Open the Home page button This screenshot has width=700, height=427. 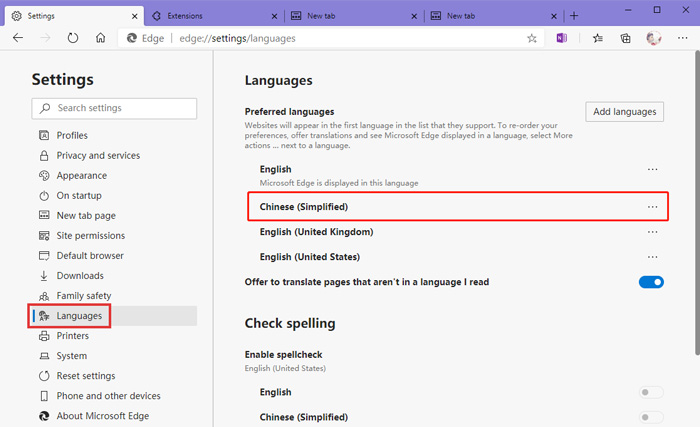tap(100, 38)
